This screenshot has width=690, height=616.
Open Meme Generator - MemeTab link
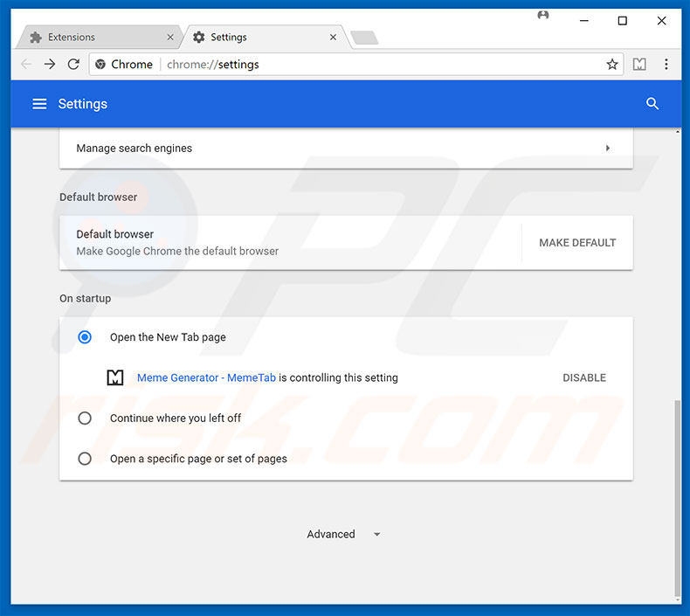[206, 377]
